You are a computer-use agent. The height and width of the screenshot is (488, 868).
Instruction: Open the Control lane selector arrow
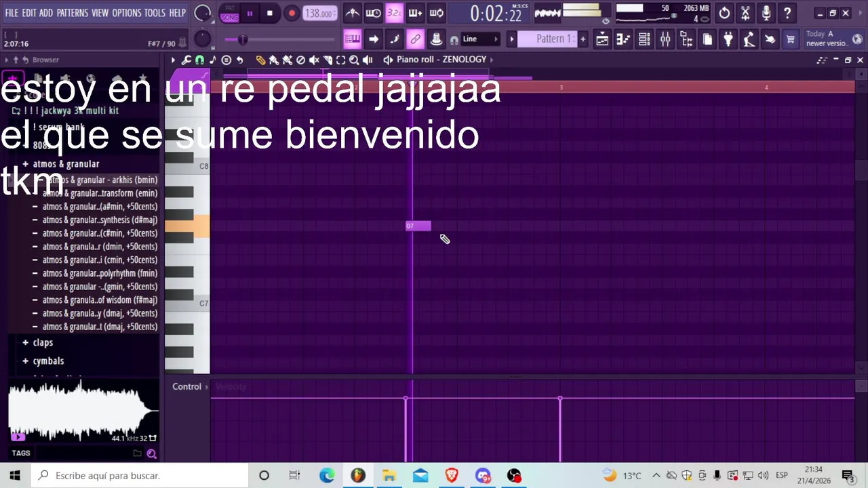pos(207,387)
